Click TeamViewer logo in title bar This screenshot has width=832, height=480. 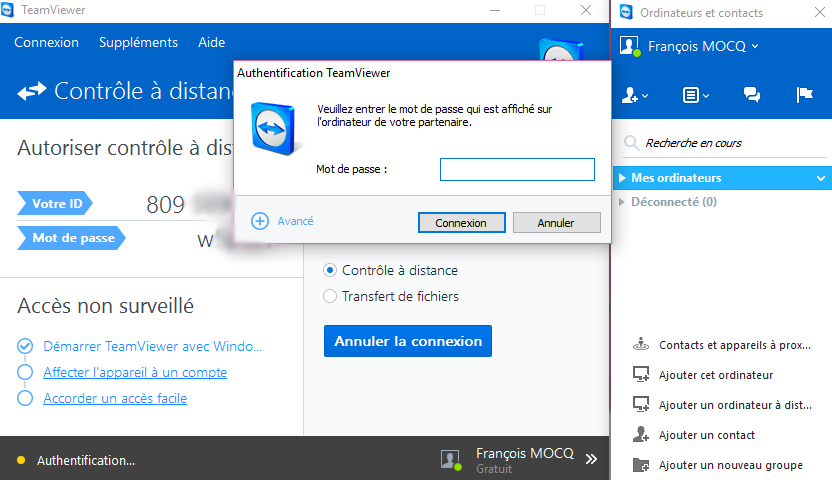click(x=7, y=10)
